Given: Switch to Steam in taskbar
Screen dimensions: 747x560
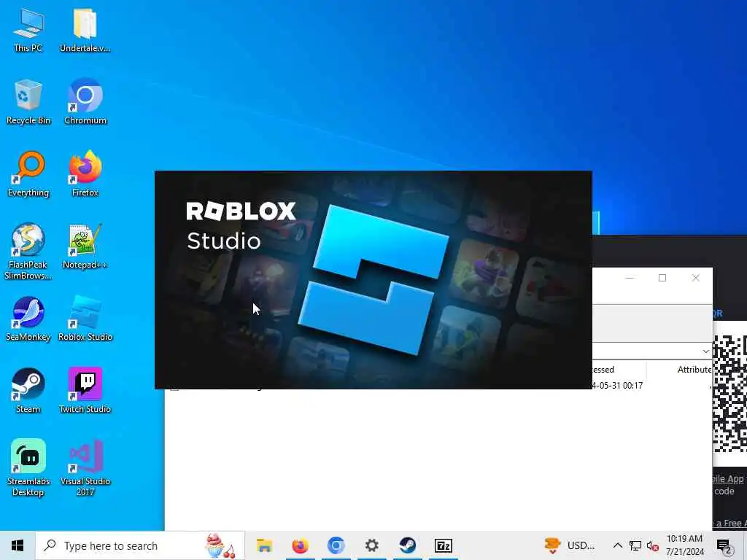Looking at the screenshot, I should 407,545.
